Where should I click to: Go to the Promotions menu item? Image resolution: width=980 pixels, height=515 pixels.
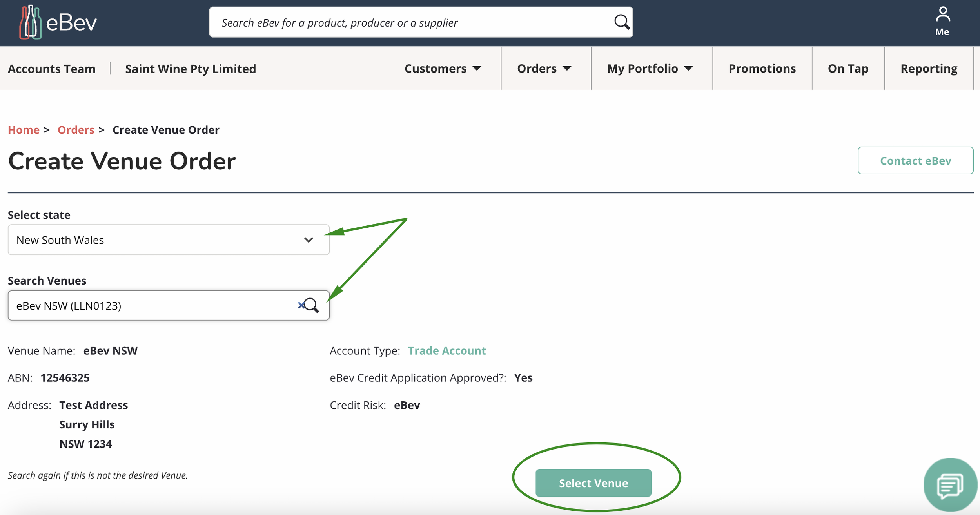(x=762, y=69)
